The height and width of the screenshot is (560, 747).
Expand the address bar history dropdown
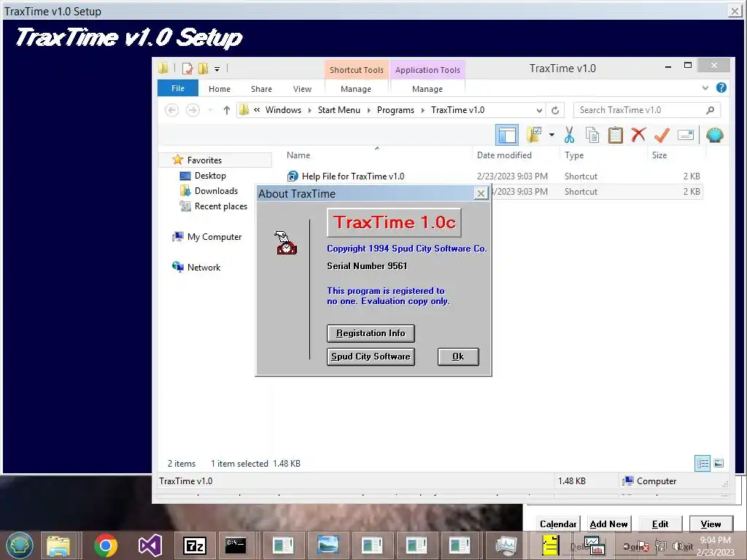[x=539, y=111]
